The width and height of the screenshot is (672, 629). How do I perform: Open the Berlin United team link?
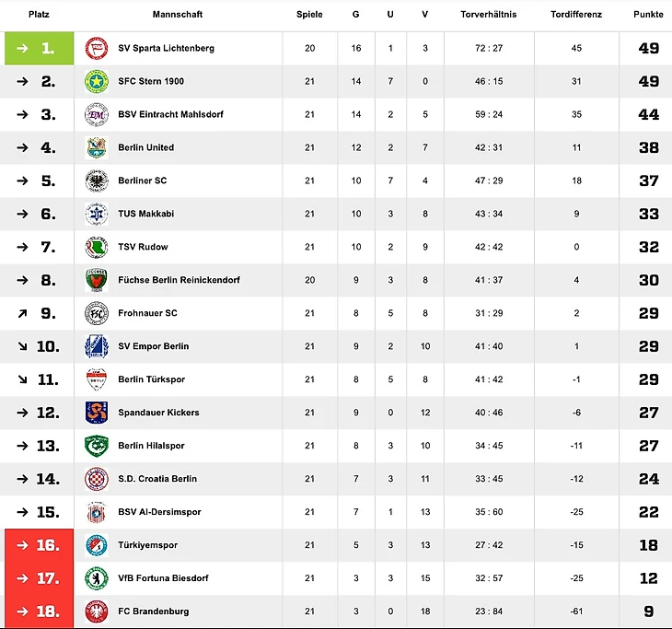click(x=145, y=147)
